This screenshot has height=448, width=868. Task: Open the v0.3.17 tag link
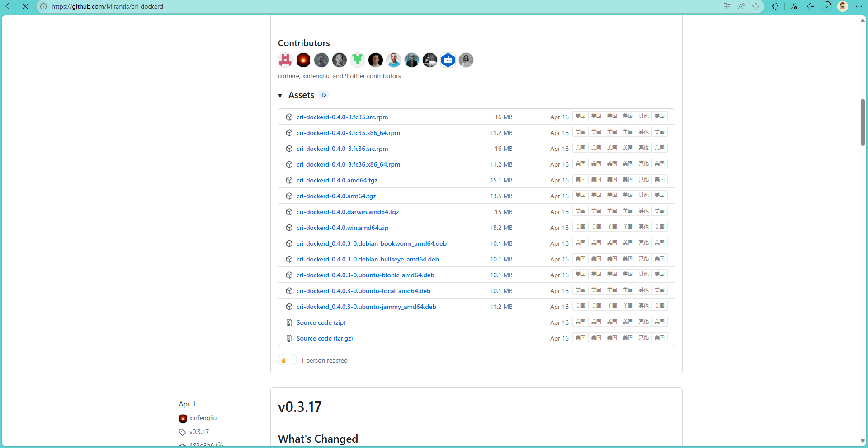coord(199,432)
